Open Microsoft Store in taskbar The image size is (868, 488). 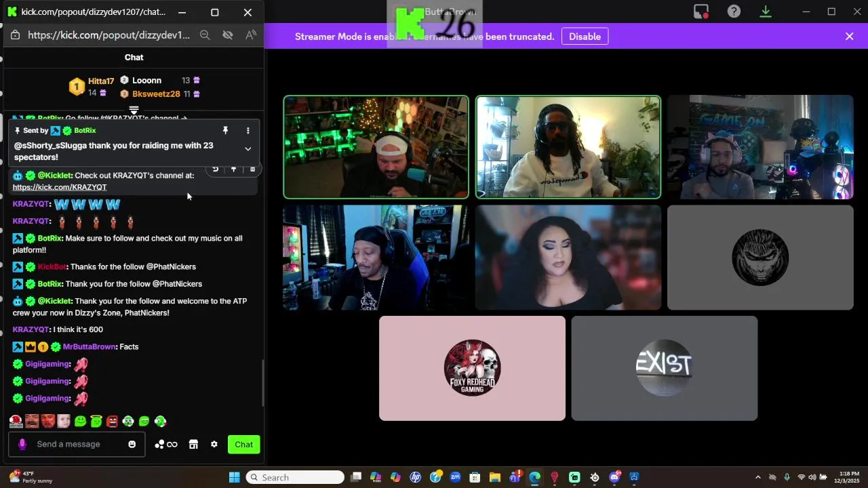pyautogui.click(x=475, y=477)
